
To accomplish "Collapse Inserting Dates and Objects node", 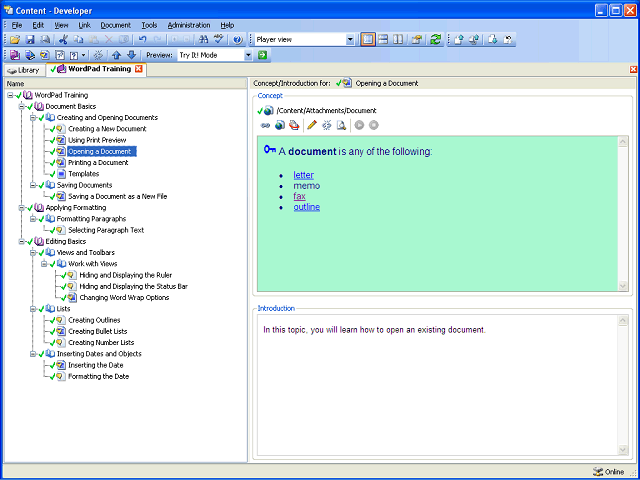I will (x=33, y=354).
